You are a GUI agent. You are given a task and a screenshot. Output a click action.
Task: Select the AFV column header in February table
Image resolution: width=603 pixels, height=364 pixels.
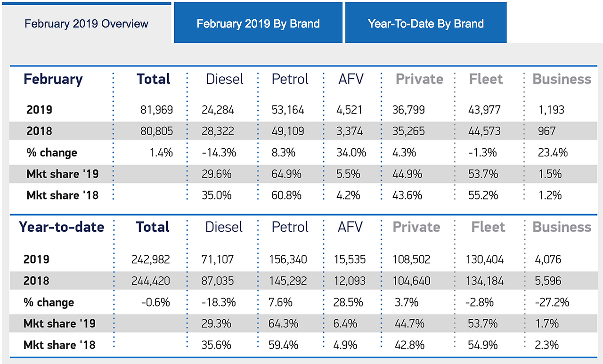(x=352, y=79)
